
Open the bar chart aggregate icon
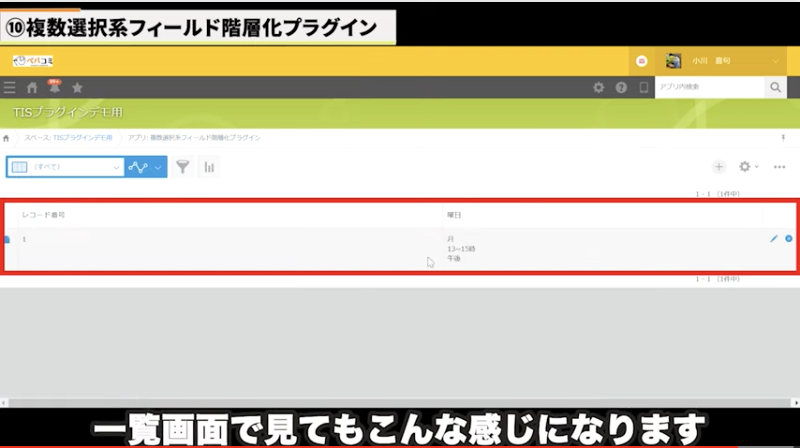tap(209, 167)
